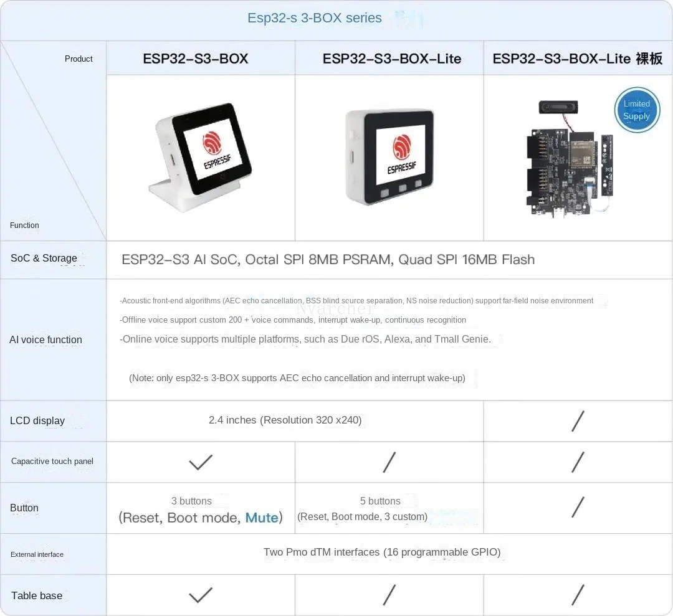This screenshot has height=616, width=673.
Task: Click the Table base row label
Action: (x=37, y=596)
